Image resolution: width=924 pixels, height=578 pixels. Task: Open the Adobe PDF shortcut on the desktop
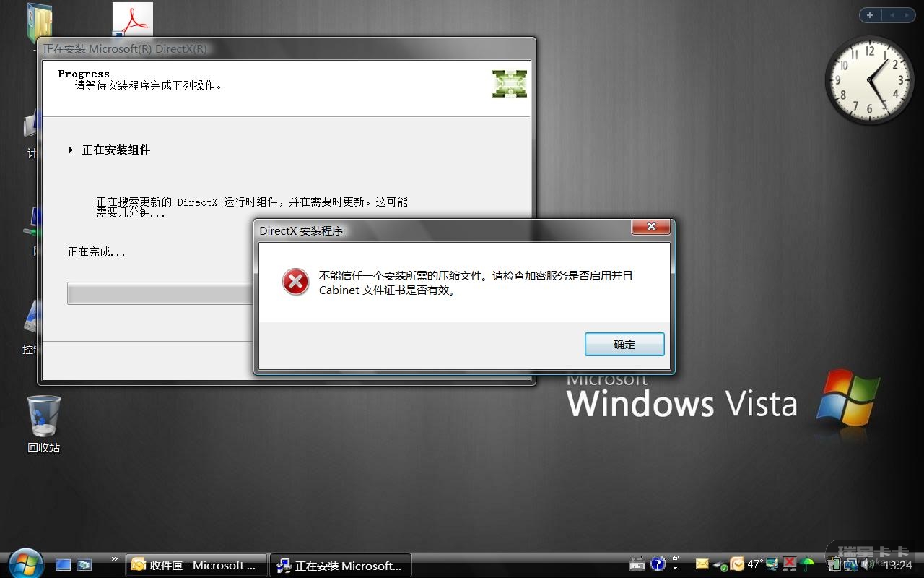pos(132,20)
